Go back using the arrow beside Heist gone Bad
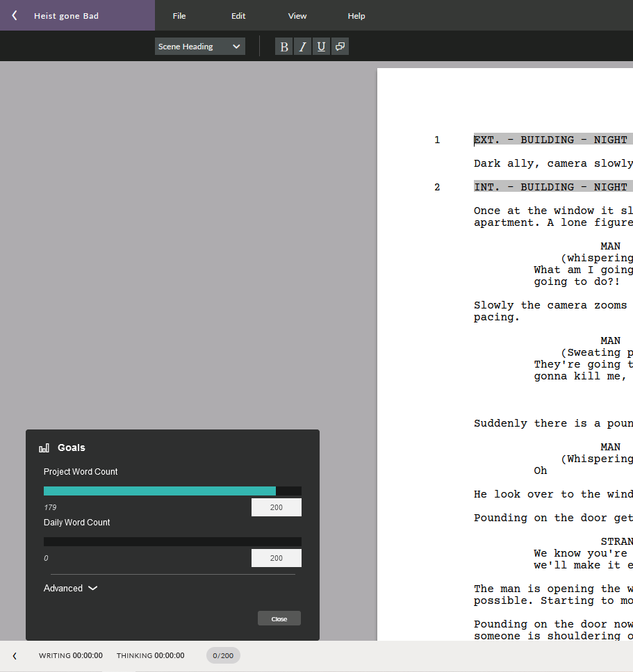Viewport: 633px width, 672px height. tap(15, 15)
